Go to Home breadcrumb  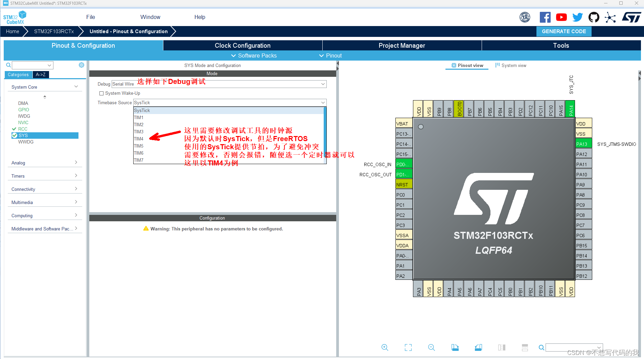pos(13,31)
